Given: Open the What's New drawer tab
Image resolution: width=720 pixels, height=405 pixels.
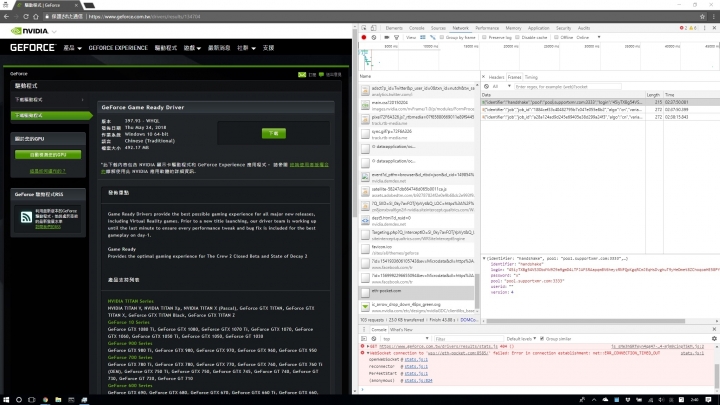Looking at the screenshot, I should pyautogui.click(x=401, y=329).
